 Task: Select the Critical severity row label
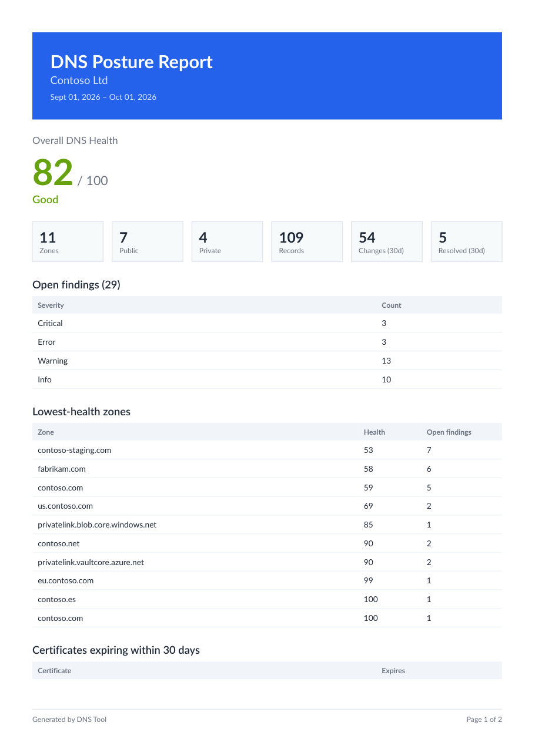point(50,323)
